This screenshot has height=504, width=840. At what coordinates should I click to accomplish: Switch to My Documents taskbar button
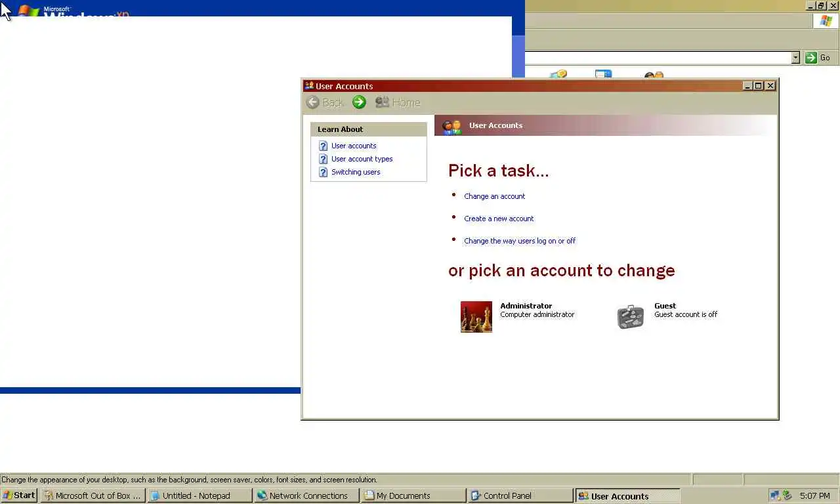[x=413, y=495]
